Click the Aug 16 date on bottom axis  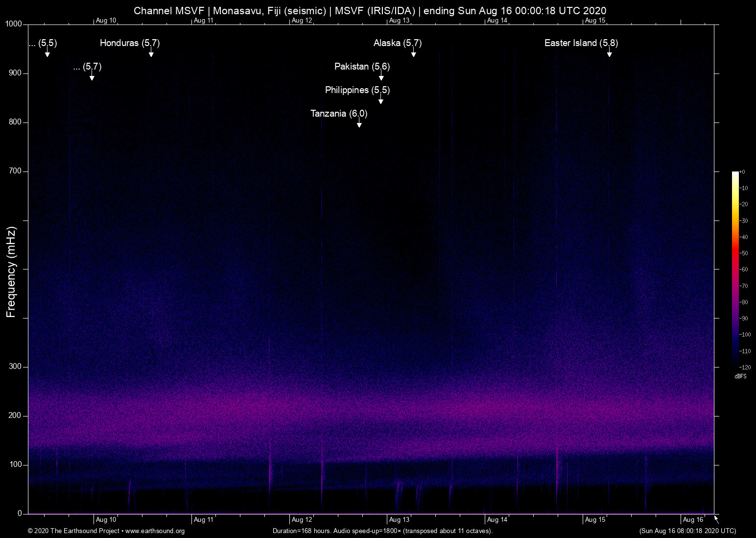pos(693,520)
